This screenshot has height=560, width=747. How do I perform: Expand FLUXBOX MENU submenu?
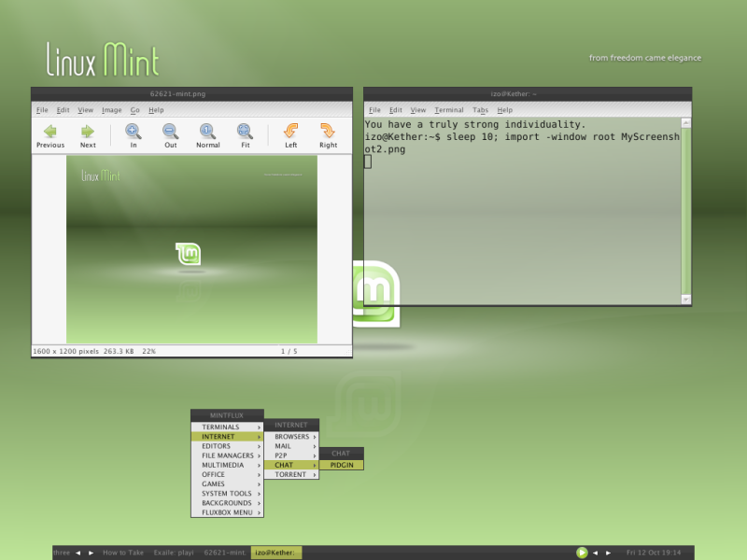click(x=227, y=512)
